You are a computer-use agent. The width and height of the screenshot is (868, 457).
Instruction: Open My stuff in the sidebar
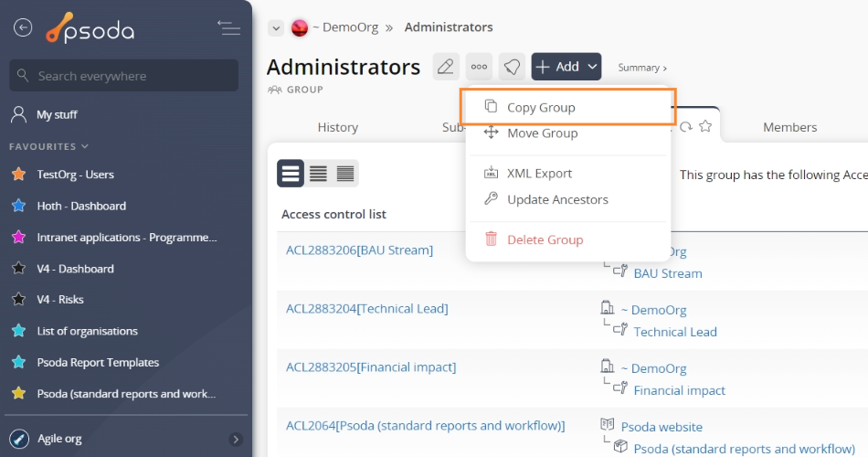click(57, 114)
